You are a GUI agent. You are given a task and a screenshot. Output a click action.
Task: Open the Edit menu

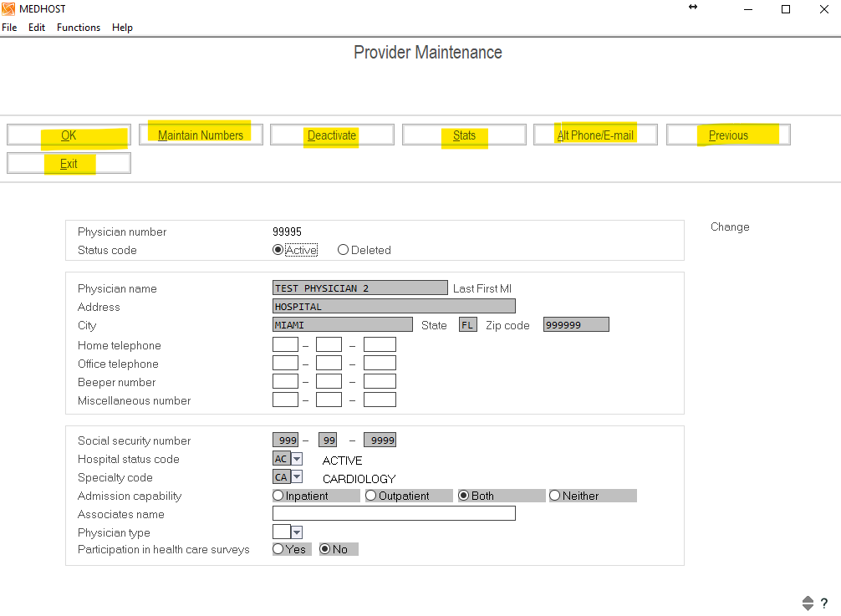pos(37,28)
